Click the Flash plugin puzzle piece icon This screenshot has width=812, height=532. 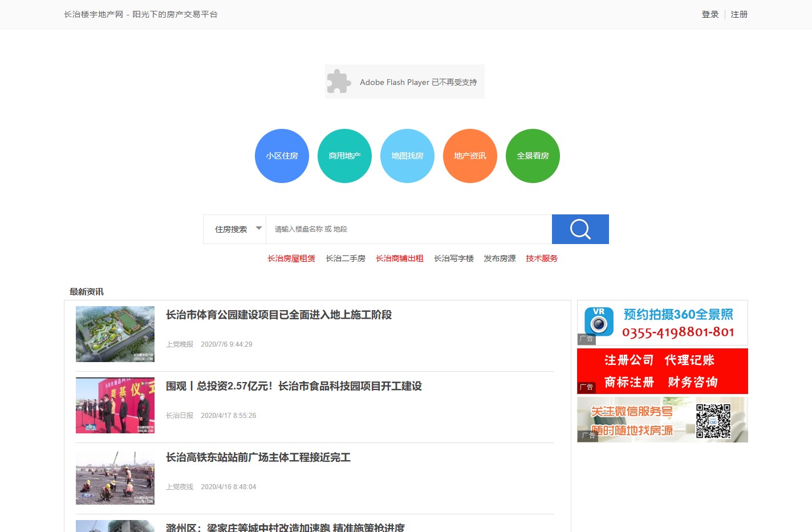339,82
